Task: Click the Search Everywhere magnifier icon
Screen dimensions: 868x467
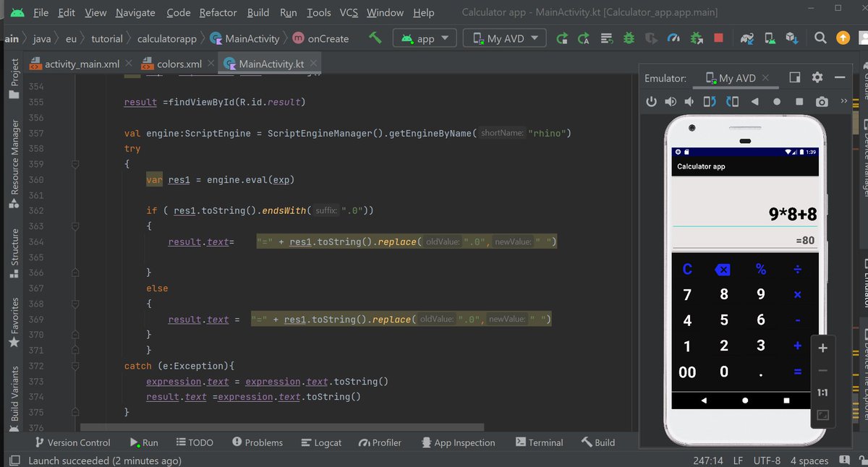Action: coord(820,39)
